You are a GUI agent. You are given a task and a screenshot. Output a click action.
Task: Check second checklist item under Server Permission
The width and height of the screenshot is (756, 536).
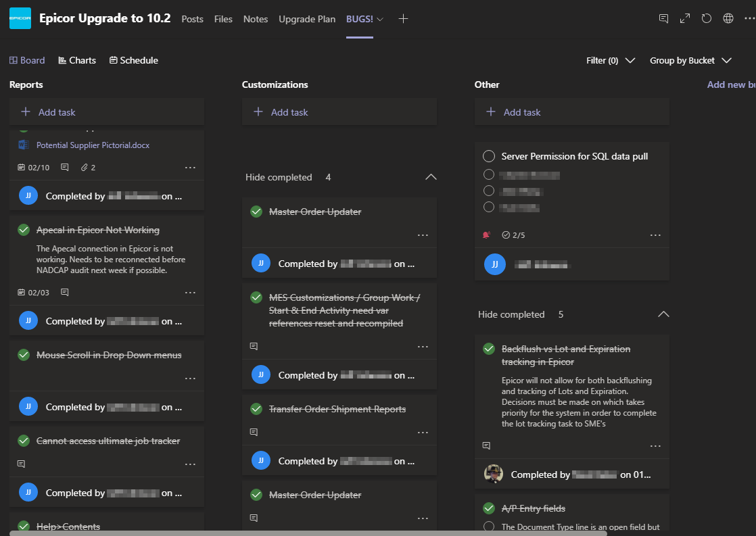(x=489, y=191)
